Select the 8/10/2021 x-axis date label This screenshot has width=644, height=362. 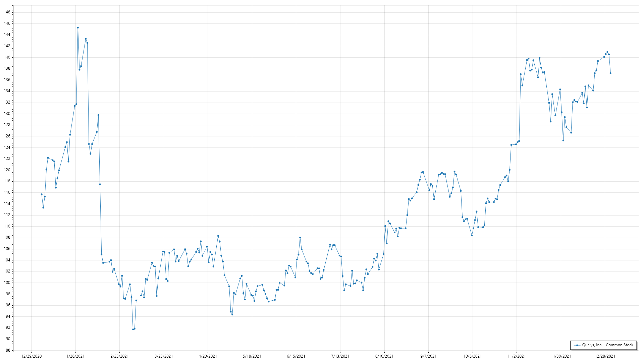pos(384,356)
